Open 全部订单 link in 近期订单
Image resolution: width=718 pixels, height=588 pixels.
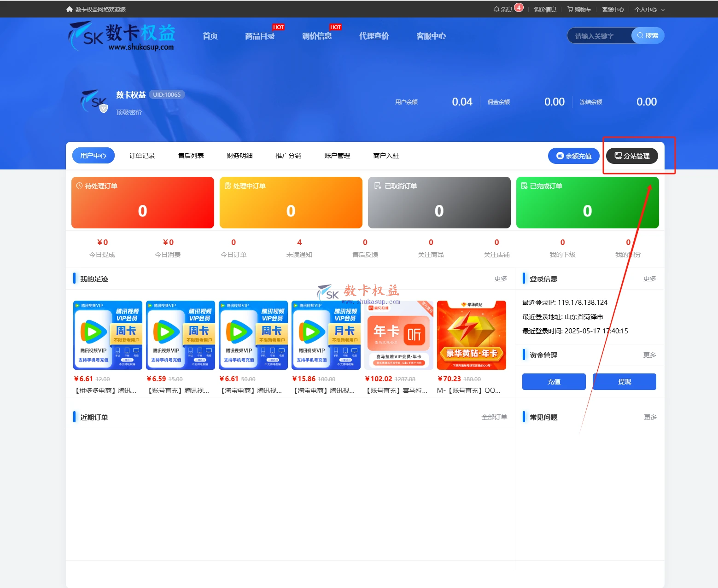pos(494,417)
